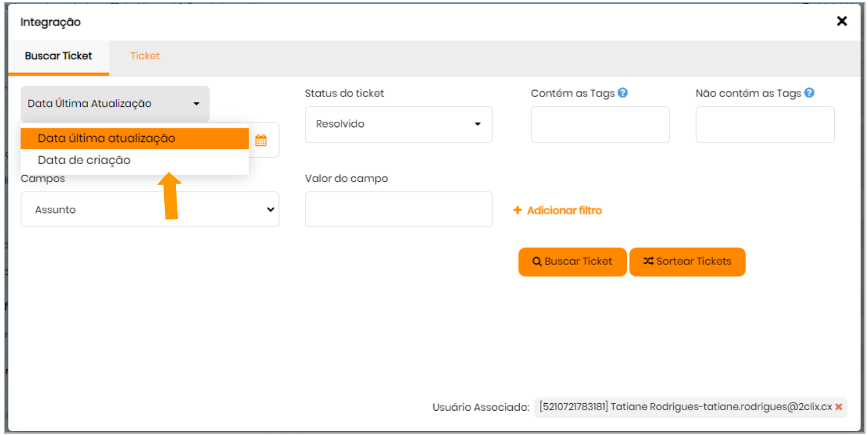Viewport: 868px width, 435px height.
Task: Remove the associated user Tatiane Rodrigues
Action: (x=839, y=407)
